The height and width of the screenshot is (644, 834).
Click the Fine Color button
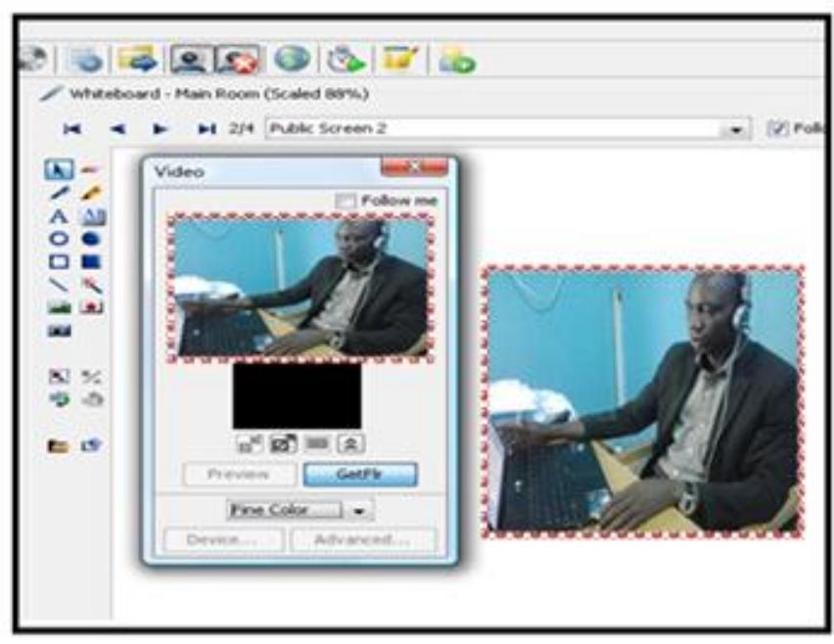pyautogui.click(x=285, y=511)
